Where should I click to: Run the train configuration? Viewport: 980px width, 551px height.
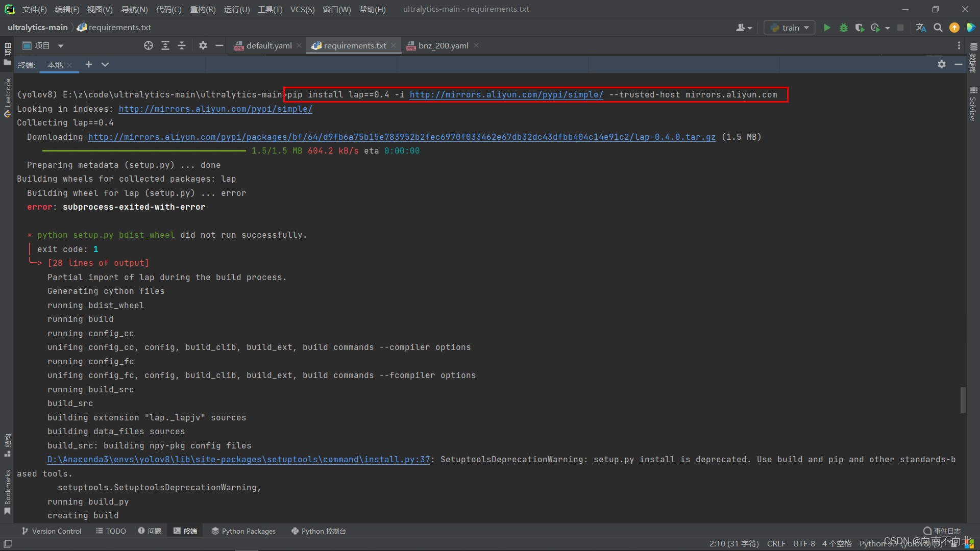[827, 28]
